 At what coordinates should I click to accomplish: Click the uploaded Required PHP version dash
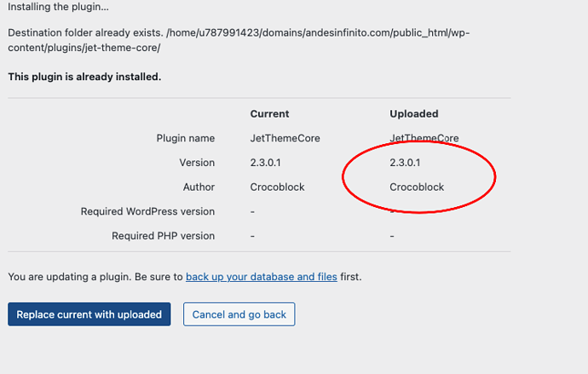click(392, 236)
